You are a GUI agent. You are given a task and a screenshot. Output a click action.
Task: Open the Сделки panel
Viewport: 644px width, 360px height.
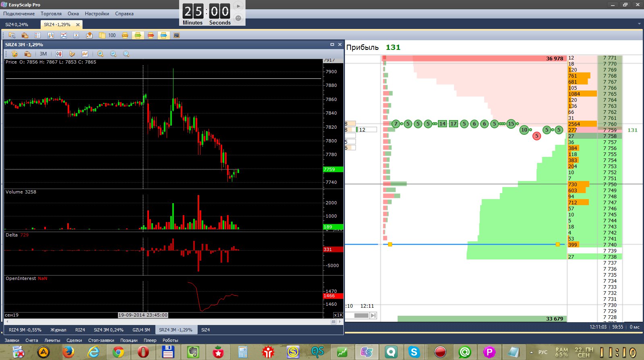coord(74,340)
